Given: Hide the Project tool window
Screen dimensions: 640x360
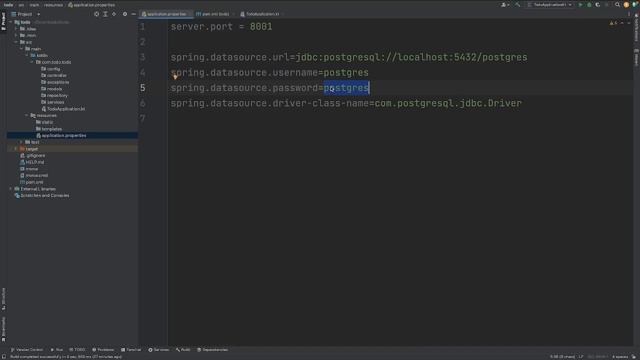Looking at the screenshot, I should pos(133,14).
